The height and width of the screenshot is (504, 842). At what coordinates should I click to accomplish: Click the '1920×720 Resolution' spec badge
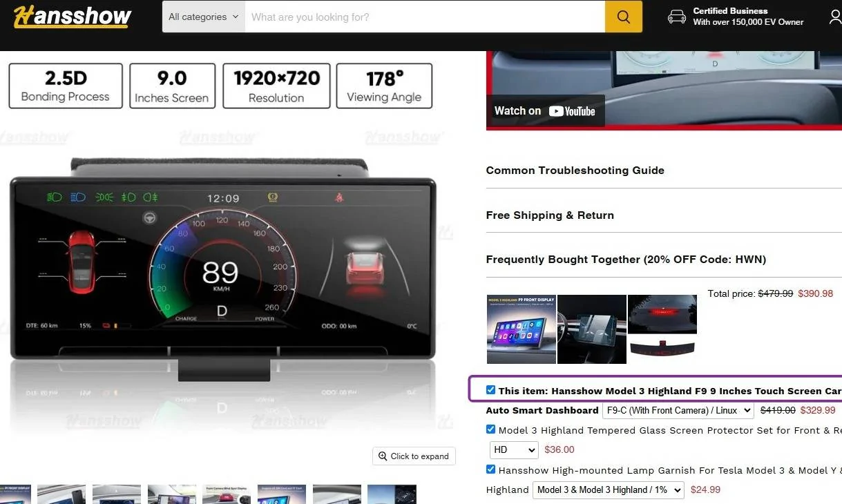tap(276, 86)
